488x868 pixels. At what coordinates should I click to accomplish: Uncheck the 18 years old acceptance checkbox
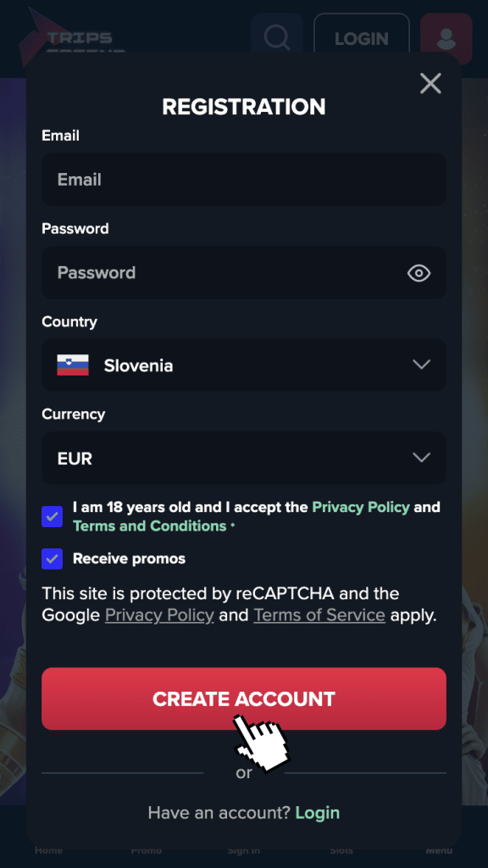point(52,516)
